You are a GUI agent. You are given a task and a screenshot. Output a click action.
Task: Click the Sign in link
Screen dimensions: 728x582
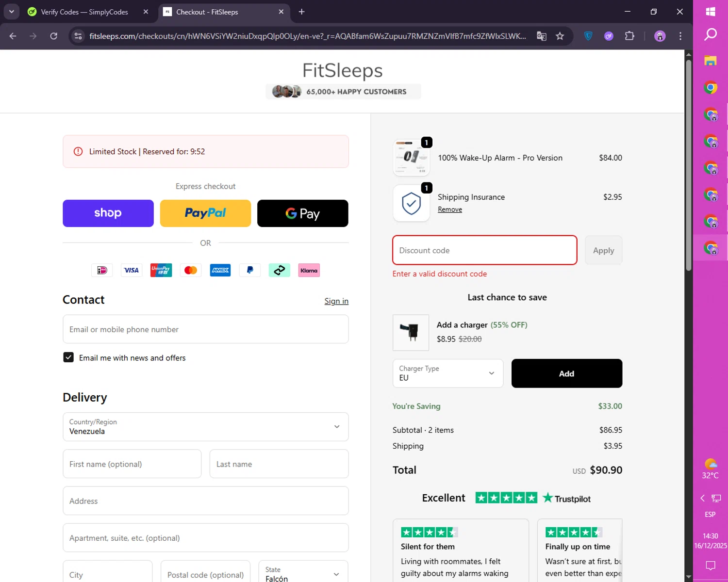(x=336, y=301)
